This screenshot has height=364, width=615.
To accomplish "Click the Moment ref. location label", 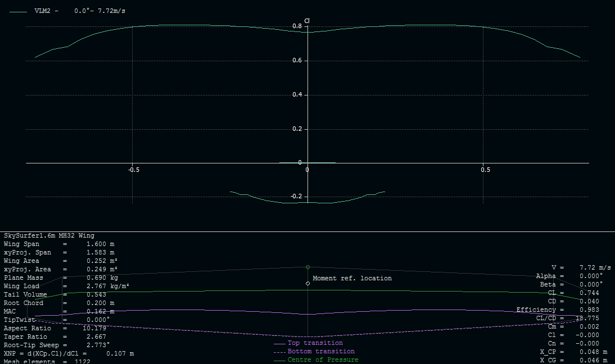I will (352, 278).
